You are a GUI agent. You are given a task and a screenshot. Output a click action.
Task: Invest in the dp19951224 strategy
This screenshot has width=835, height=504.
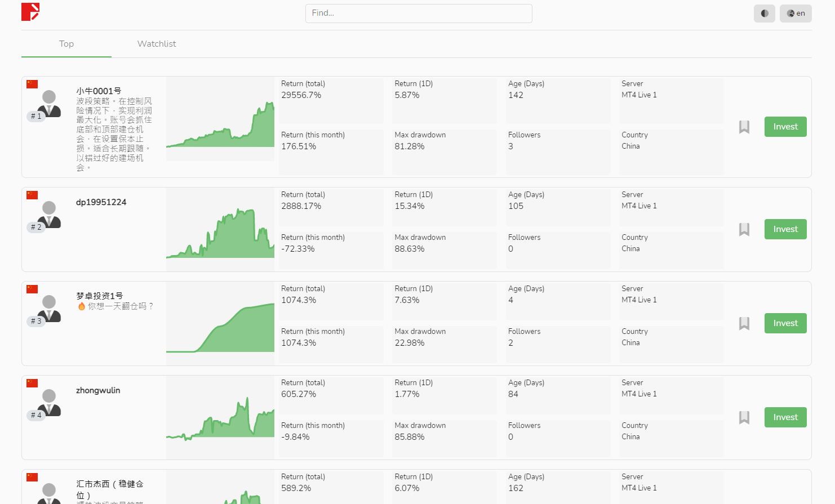tap(785, 229)
